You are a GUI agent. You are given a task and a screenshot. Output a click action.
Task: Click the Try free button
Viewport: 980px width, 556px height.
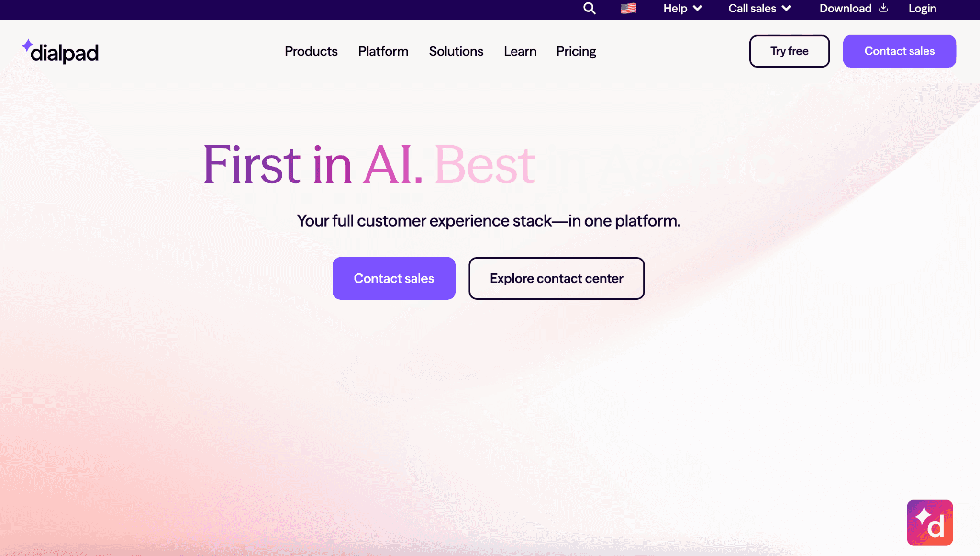(789, 51)
